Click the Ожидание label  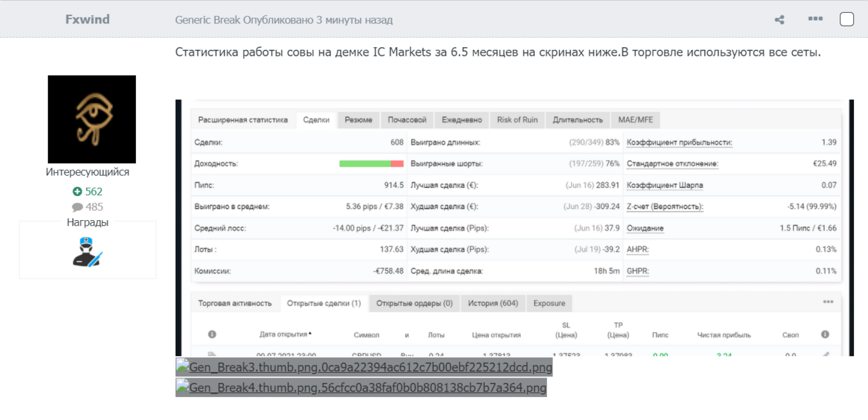[x=645, y=228]
